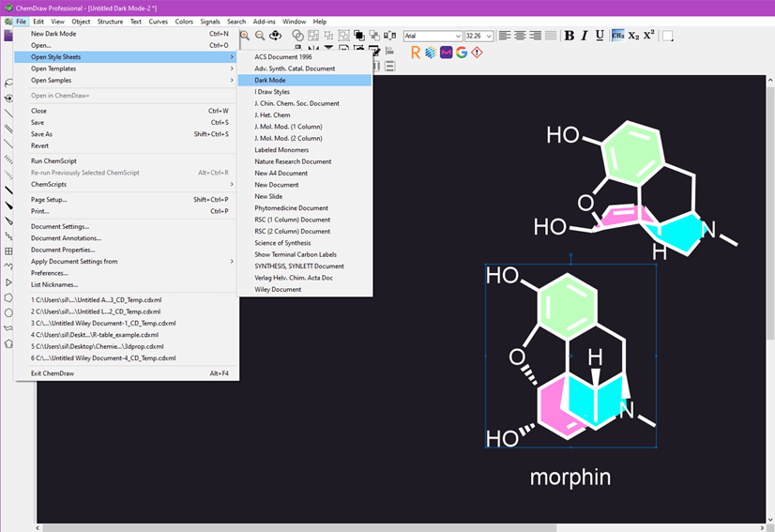Set right text alignment
This screenshot has height=532, width=775.
coord(536,36)
